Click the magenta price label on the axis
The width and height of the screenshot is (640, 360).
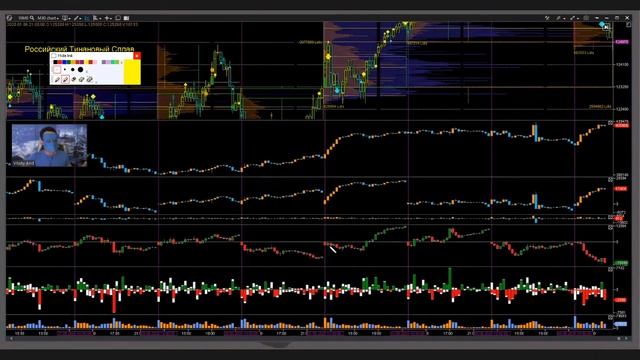(x=622, y=42)
